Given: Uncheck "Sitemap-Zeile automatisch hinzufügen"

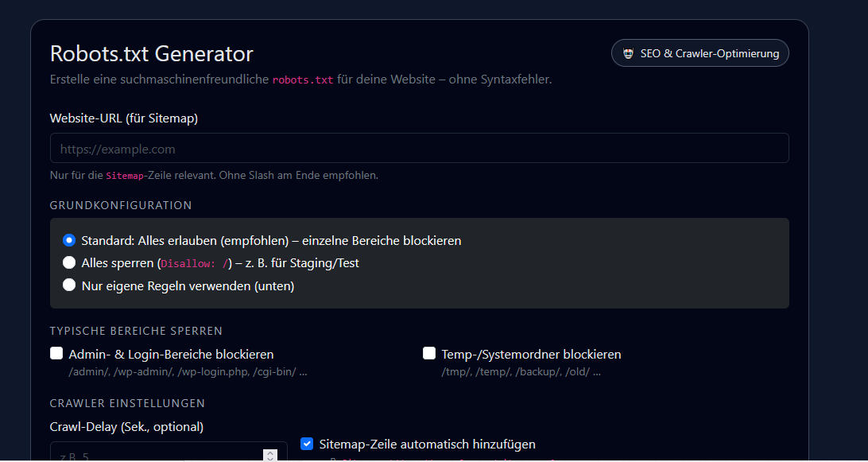Looking at the screenshot, I should [x=306, y=444].
